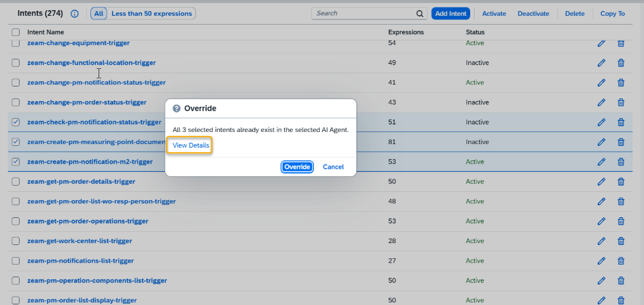Click View Details link in Override dialog
644x305 pixels.
tap(191, 146)
